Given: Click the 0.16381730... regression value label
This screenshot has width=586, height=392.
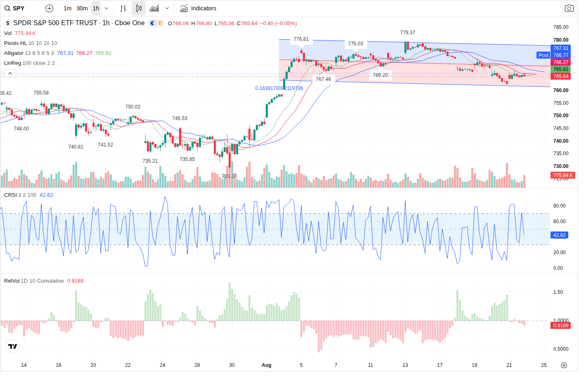Looking at the screenshot, I should point(279,88).
